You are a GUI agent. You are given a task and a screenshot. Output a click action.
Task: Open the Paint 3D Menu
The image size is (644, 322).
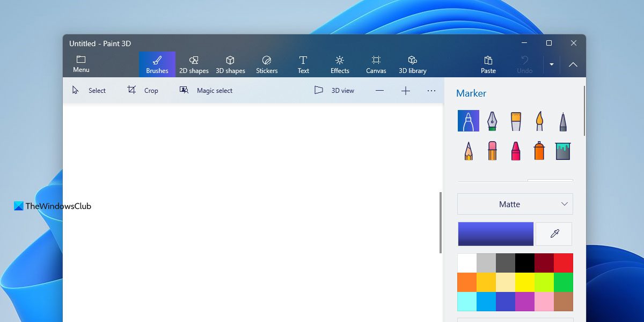[80, 63]
